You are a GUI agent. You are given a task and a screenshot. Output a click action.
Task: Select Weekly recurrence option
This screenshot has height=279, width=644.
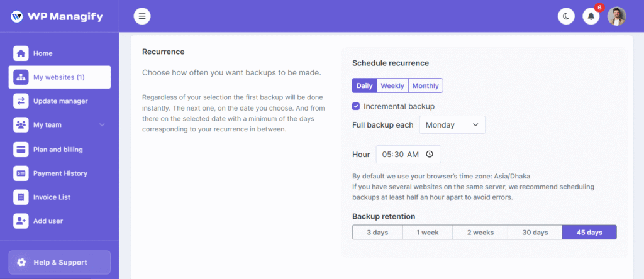392,85
